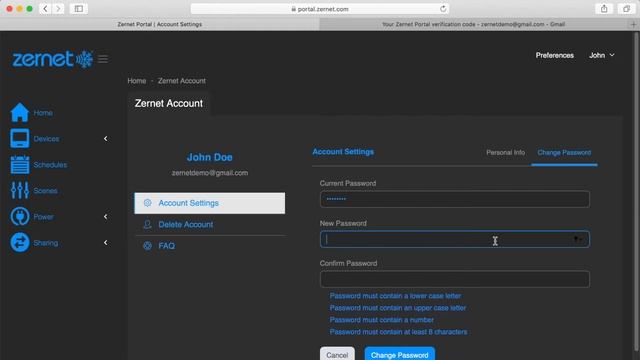Click the Home breadcrumb link
Viewport: 640px width, 360px height.
[137, 81]
